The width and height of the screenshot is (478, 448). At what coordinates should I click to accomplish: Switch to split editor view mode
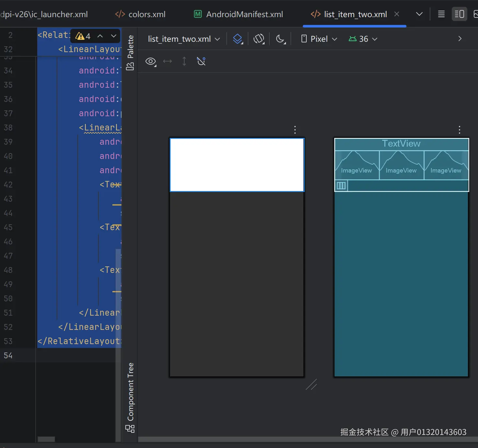click(459, 14)
